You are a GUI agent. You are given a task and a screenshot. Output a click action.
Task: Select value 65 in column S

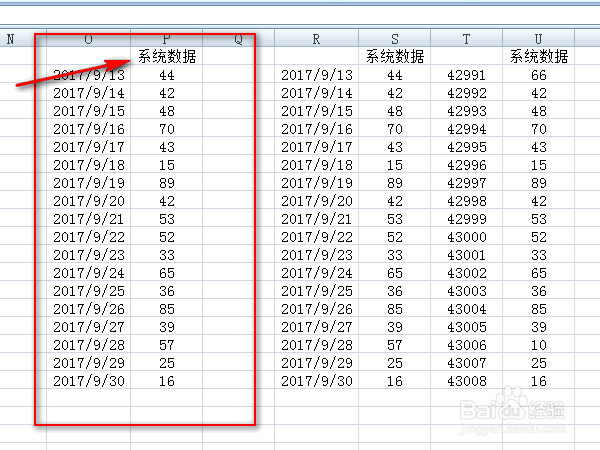[x=395, y=273]
